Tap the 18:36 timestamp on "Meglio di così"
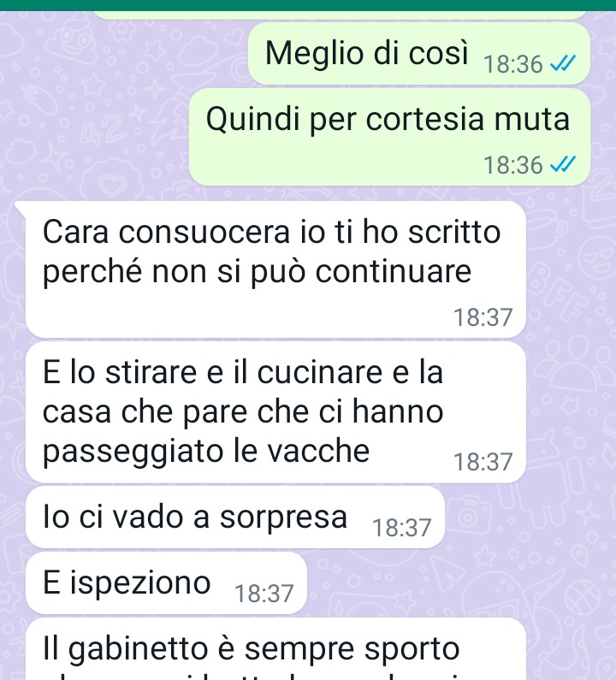This screenshot has height=680, width=616. 513,64
